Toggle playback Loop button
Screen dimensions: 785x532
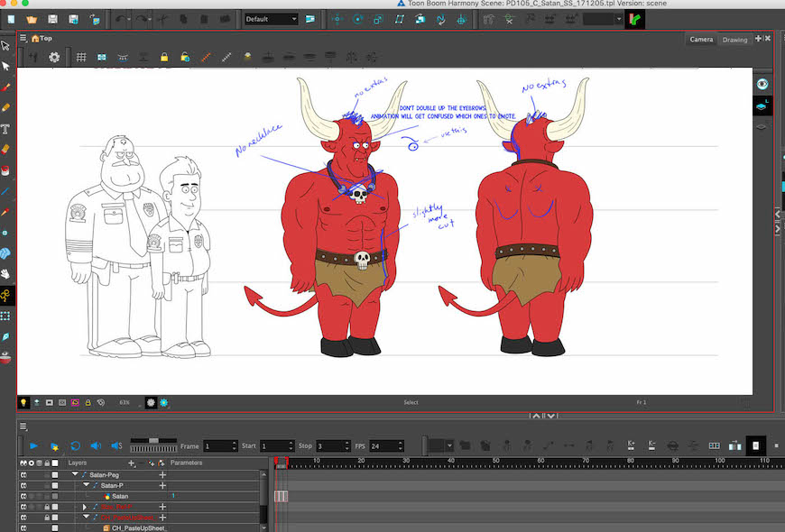click(75, 446)
